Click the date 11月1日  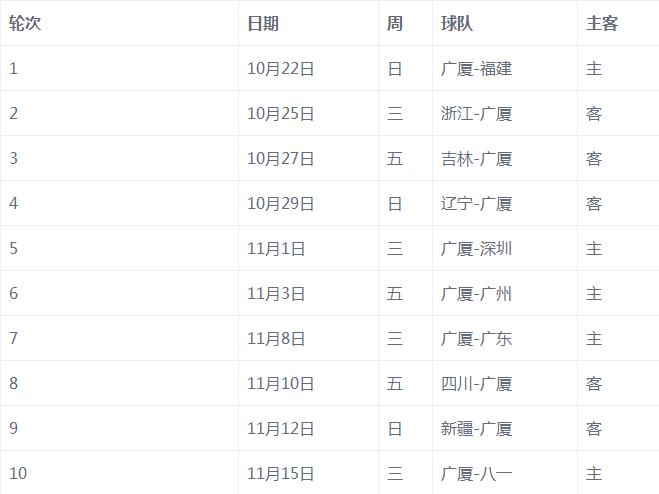click(276, 248)
